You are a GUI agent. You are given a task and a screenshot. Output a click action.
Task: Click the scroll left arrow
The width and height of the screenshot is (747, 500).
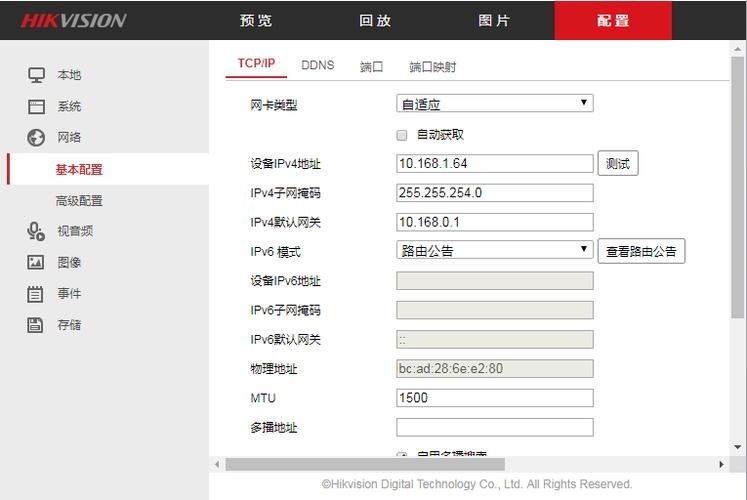(217, 464)
